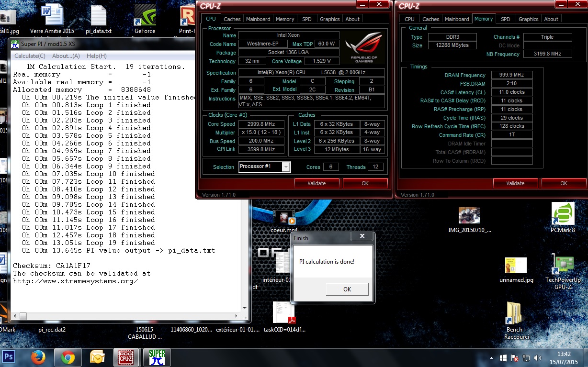Click the Core Speed value 2999.8 MHz
Viewport: 588px width, 367px height.
(x=260, y=124)
